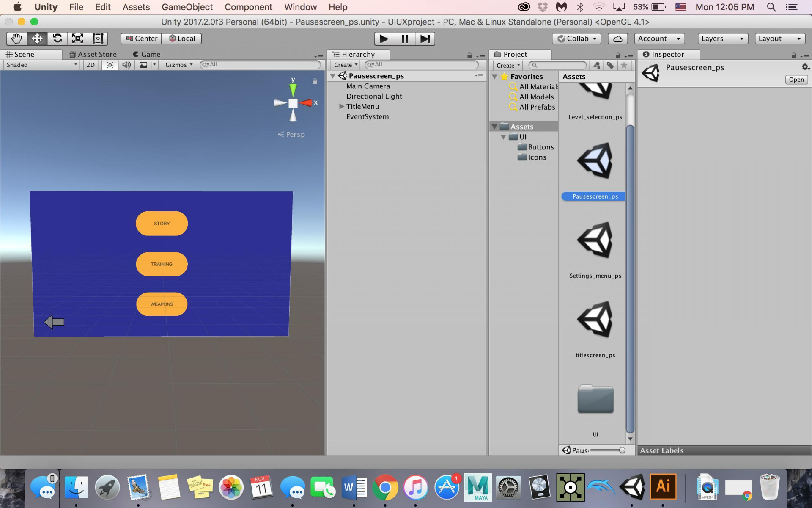Switch to the Game tab
This screenshot has height=508, width=812.
pyautogui.click(x=146, y=54)
